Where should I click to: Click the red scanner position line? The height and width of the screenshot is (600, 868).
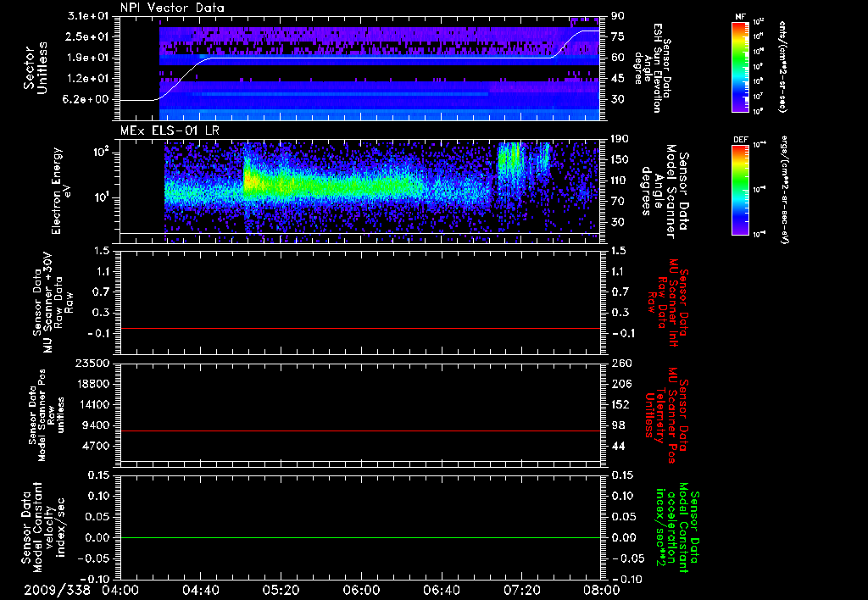(360, 431)
